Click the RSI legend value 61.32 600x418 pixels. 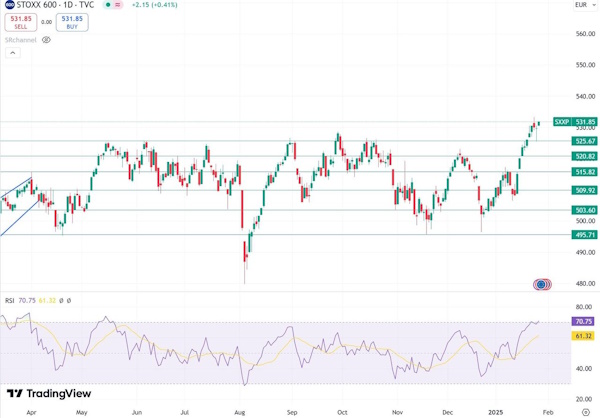tap(47, 301)
